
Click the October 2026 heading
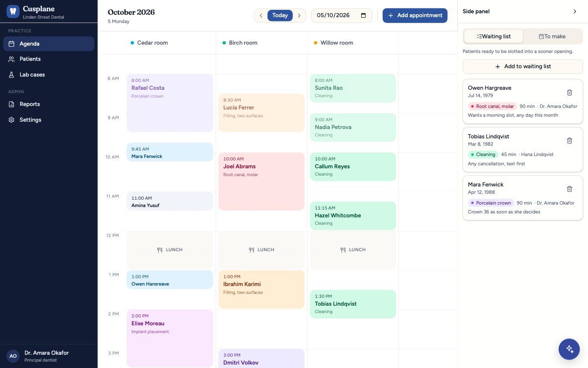(x=131, y=12)
